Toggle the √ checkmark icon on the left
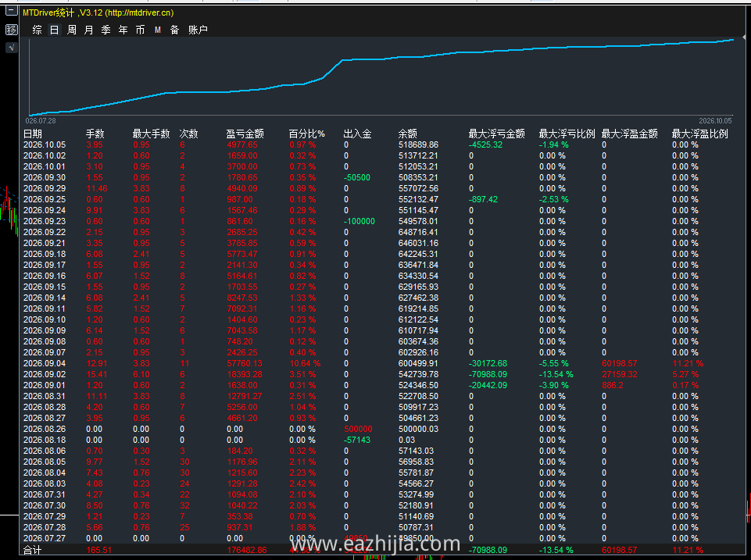 click(x=11, y=48)
